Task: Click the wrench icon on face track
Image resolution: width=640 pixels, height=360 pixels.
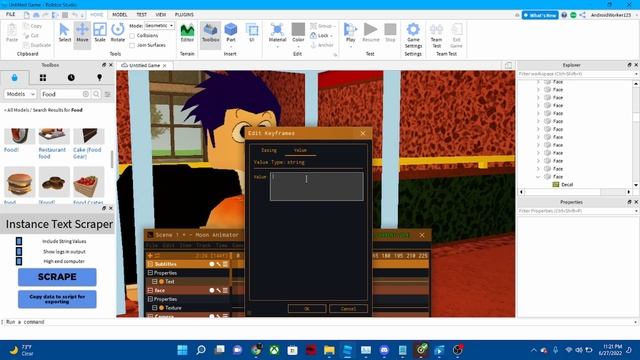Action: click(218, 291)
